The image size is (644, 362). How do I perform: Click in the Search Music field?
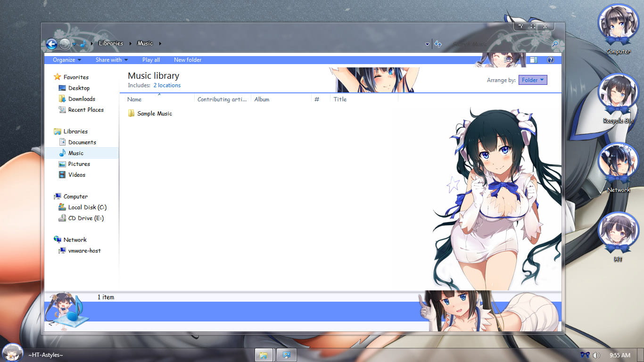(495, 44)
